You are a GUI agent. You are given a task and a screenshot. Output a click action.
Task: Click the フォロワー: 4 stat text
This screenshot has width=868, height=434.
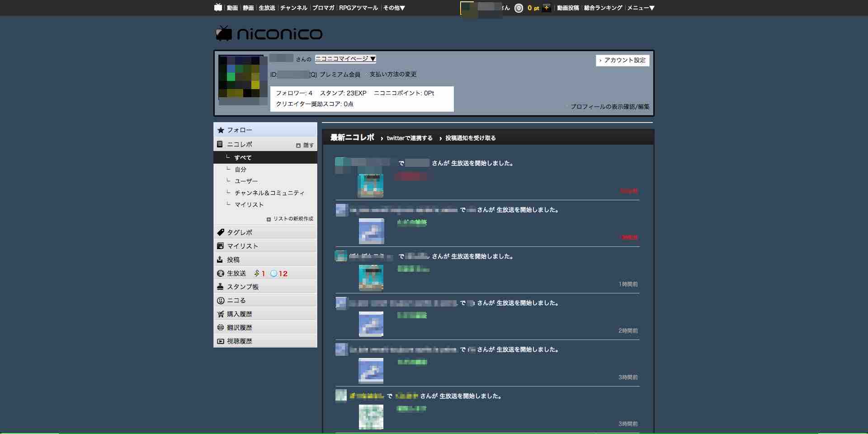pos(294,93)
